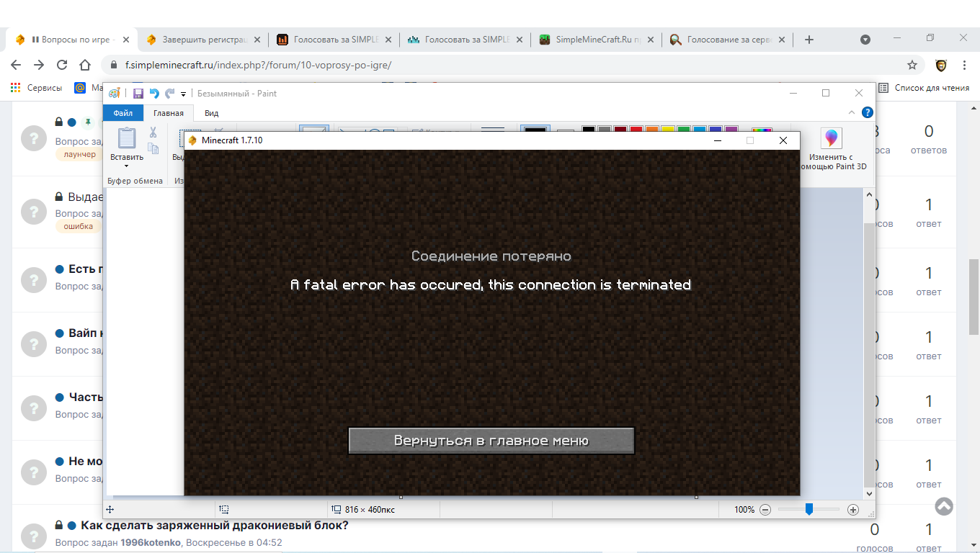The width and height of the screenshot is (980, 553).
Task: Redo the action in Paint's quick access toolbar
Action: [169, 94]
